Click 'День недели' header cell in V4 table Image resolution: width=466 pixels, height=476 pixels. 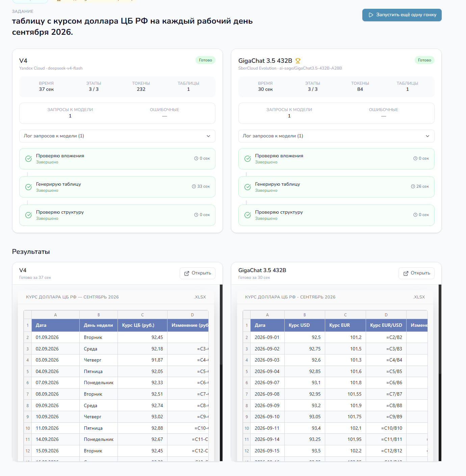tap(99, 325)
